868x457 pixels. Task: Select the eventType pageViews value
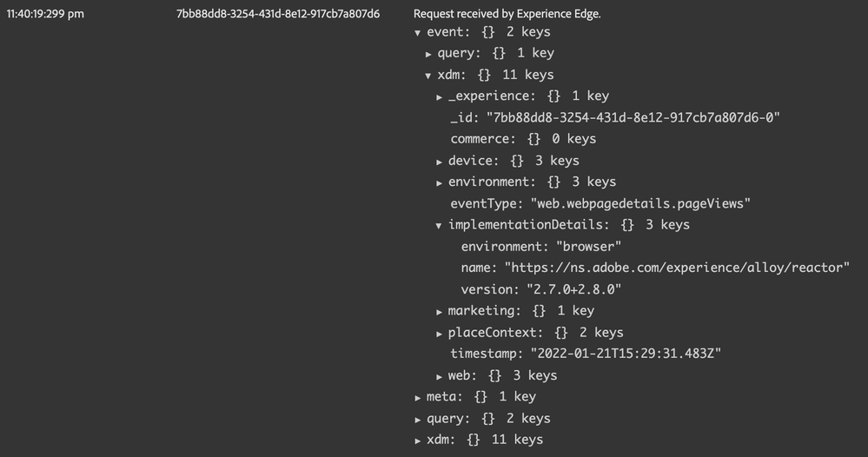tap(640, 203)
